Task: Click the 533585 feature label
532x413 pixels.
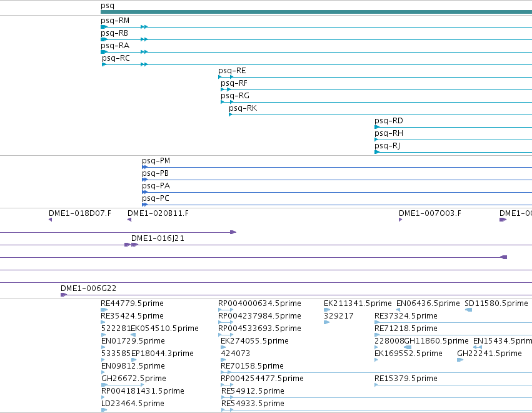Action: point(116,354)
